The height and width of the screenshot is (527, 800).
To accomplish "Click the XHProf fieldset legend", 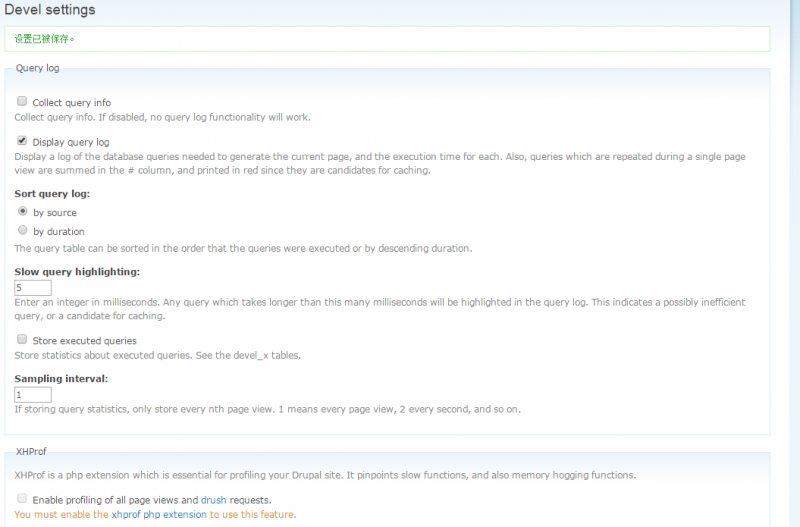I will [x=31, y=451].
